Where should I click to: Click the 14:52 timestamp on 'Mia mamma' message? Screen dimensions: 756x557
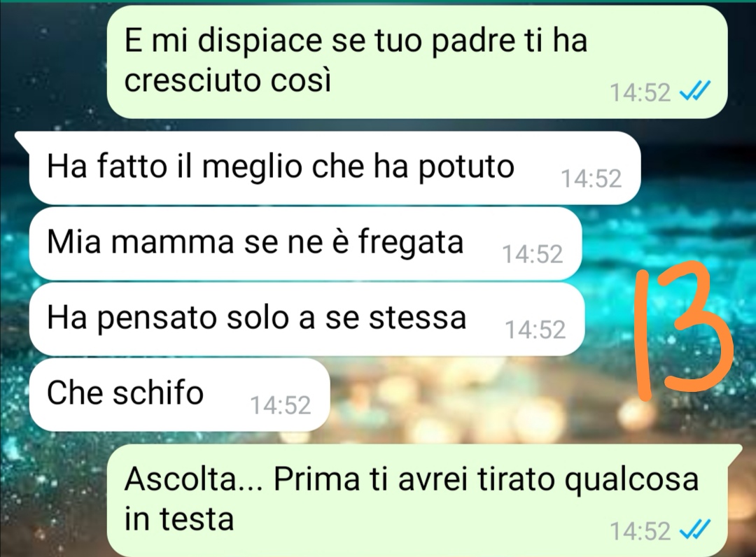click(533, 254)
